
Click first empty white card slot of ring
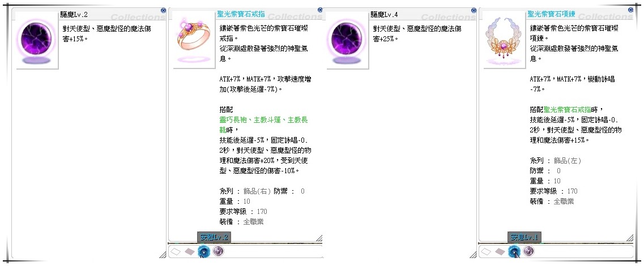pos(176,251)
